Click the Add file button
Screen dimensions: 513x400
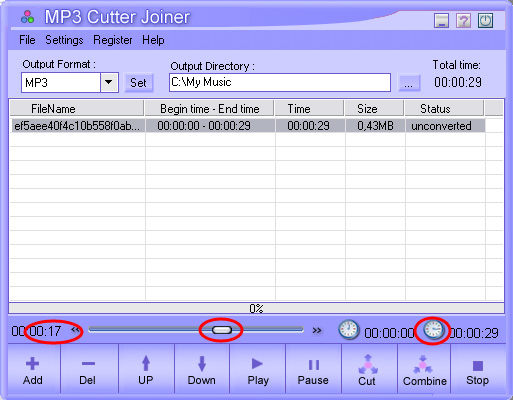[x=33, y=369]
